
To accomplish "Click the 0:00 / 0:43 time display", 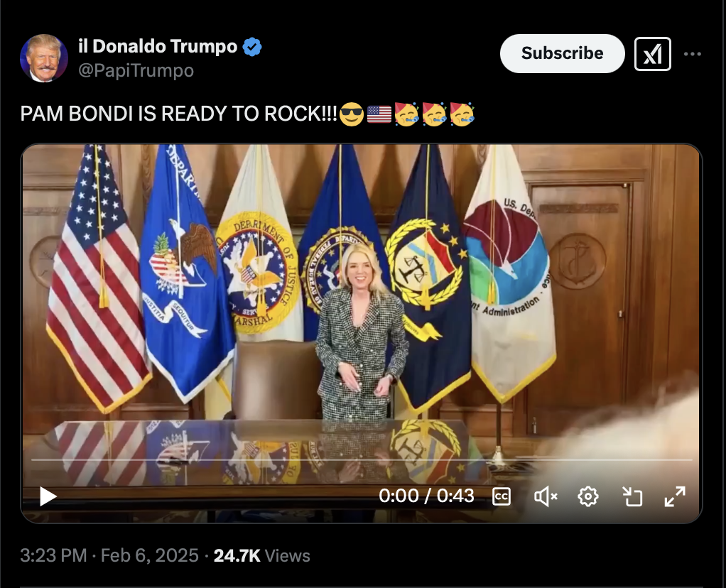I will pyautogui.click(x=426, y=496).
